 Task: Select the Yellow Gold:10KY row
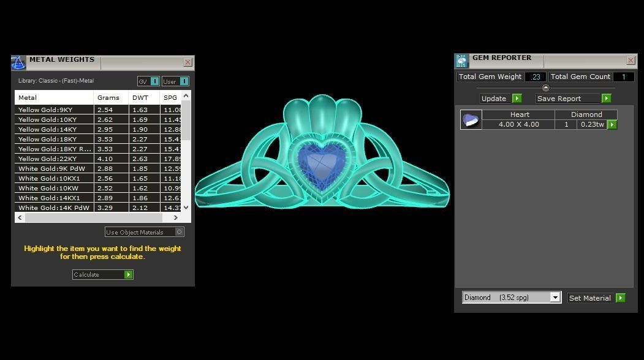(98, 119)
